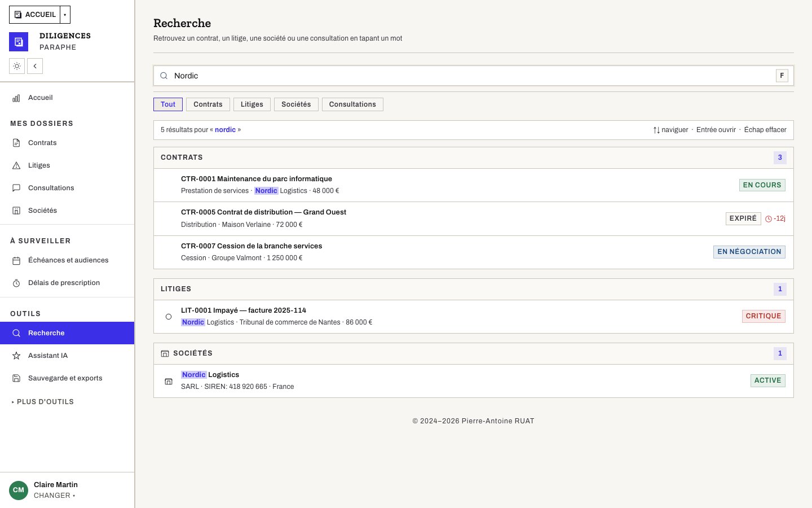This screenshot has height=508, width=812.
Task: Click the ACCUEIL home button
Action: (35, 15)
